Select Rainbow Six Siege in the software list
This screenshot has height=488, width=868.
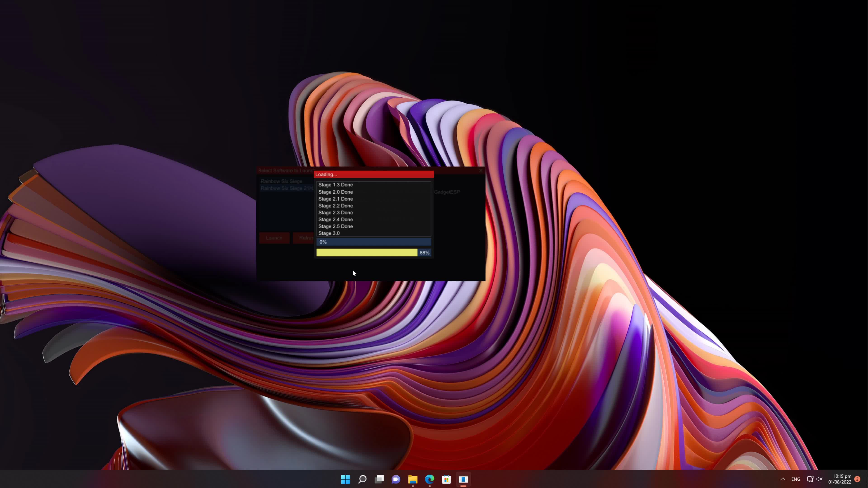click(x=282, y=181)
